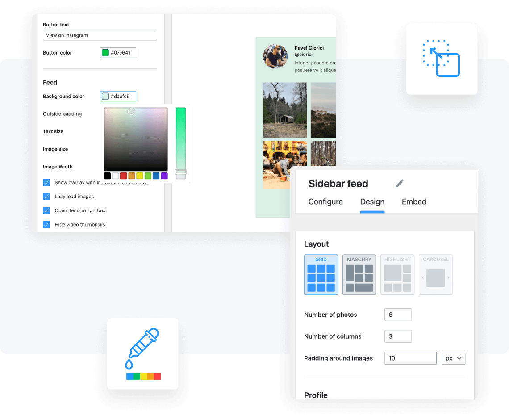Select the Masonry layout option
The image size is (509, 420).
359,274
